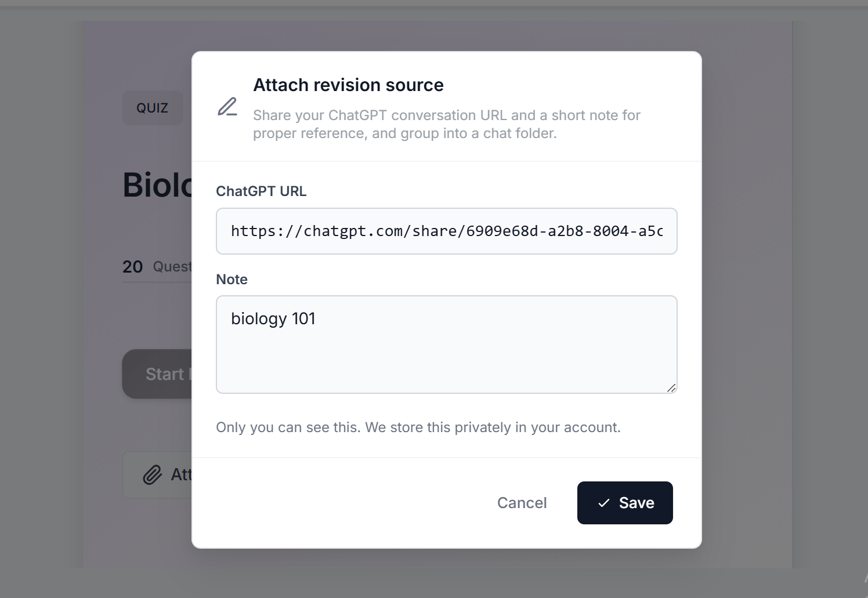This screenshot has height=598, width=868.
Task: Click the Note textarea resize handle
Action: coord(672,387)
